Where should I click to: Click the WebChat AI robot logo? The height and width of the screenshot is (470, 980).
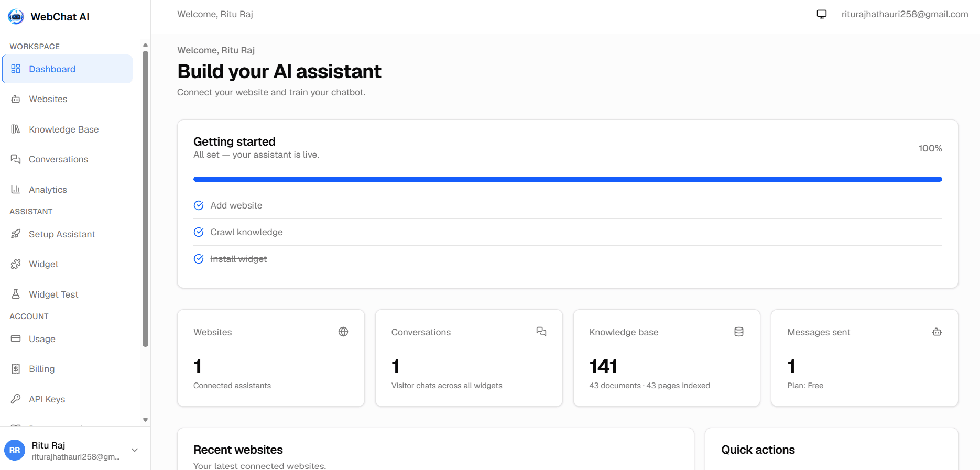tap(16, 16)
